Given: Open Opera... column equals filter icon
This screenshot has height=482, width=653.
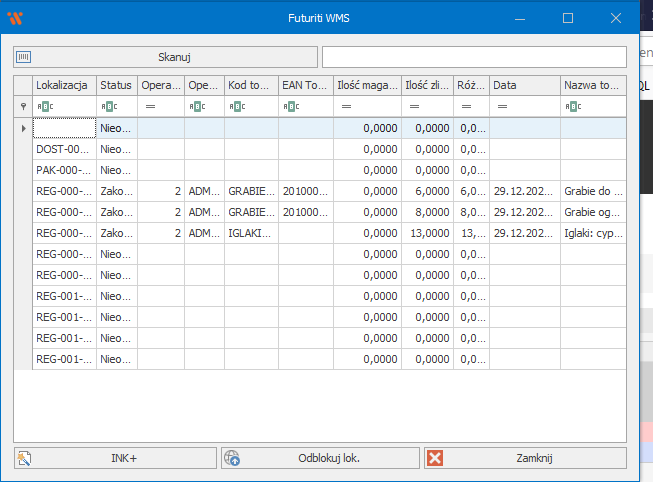Looking at the screenshot, I should (150, 107).
